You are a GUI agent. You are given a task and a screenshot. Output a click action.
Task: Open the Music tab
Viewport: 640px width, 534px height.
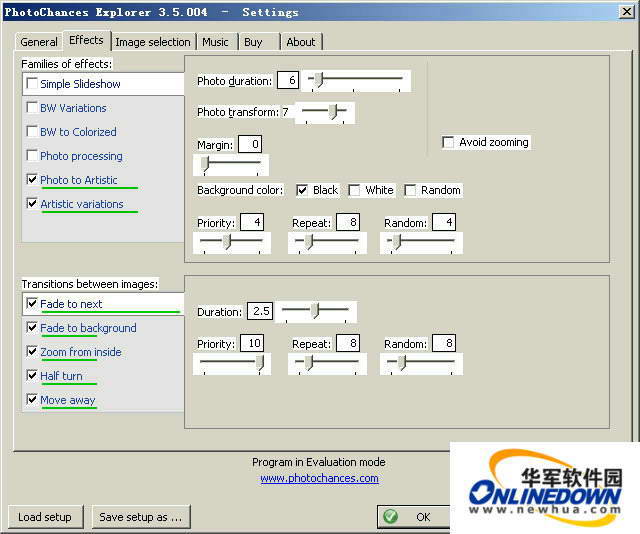tap(216, 42)
